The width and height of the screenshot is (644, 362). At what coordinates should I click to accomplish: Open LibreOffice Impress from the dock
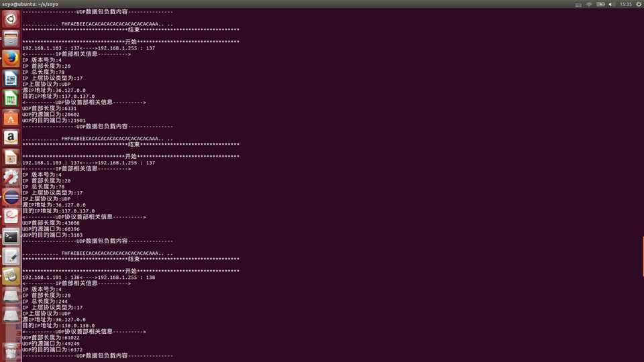pos(11,158)
